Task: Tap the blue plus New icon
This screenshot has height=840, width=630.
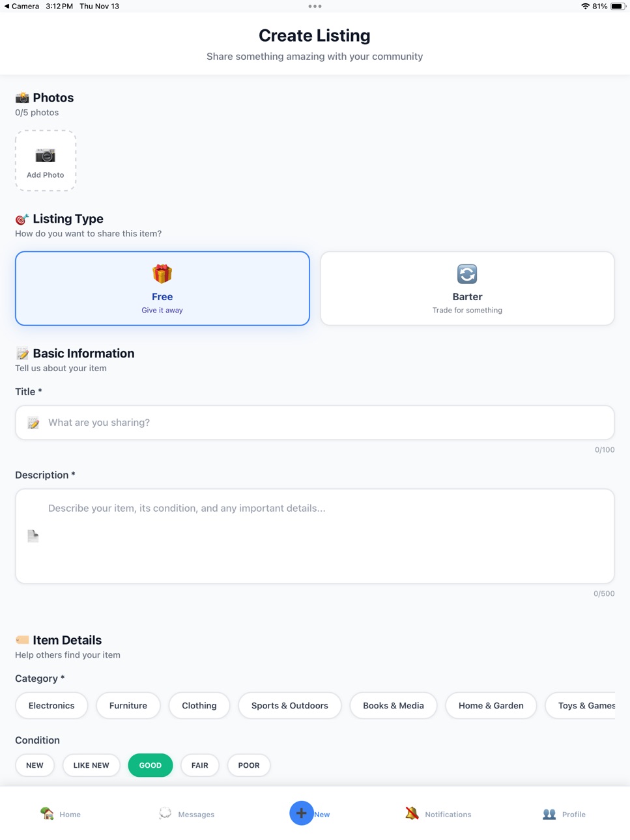Action: pos(302,813)
